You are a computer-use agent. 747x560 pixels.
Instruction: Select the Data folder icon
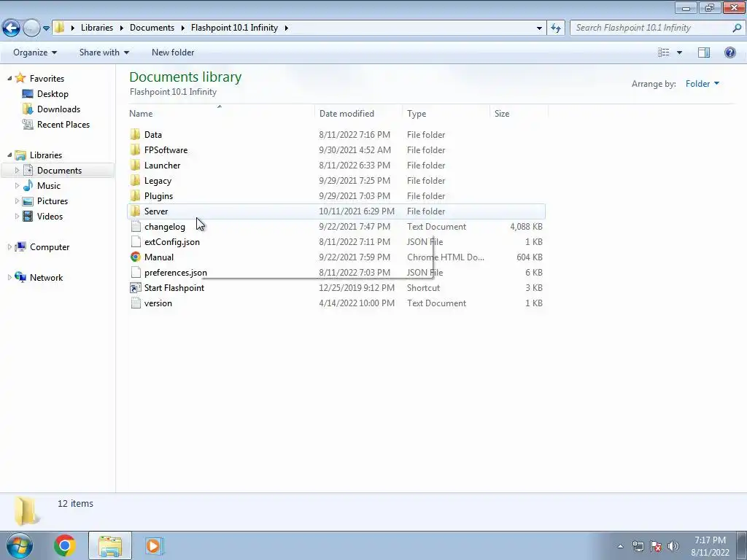click(x=135, y=135)
